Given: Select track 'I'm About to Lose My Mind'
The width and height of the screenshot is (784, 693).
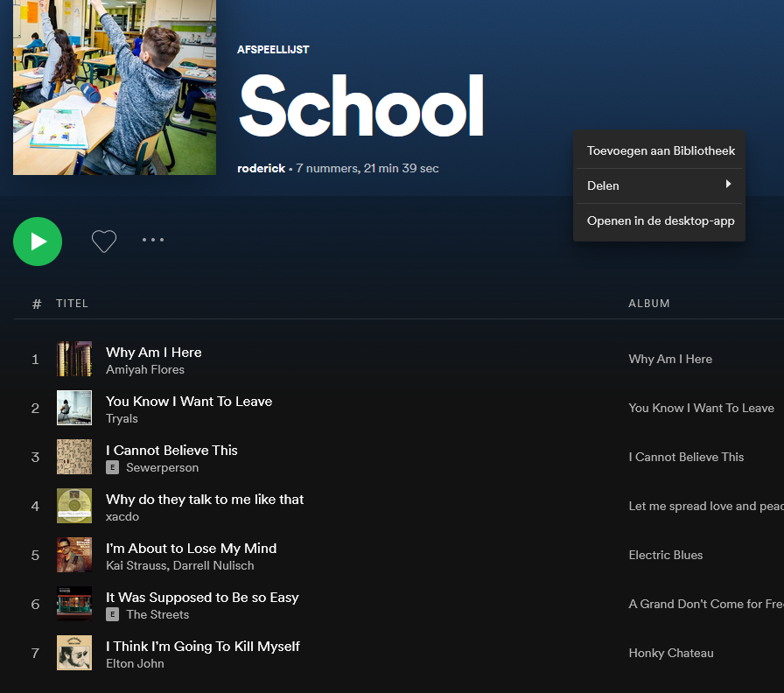Looking at the screenshot, I should pyautogui.click(x=191, y=549).
